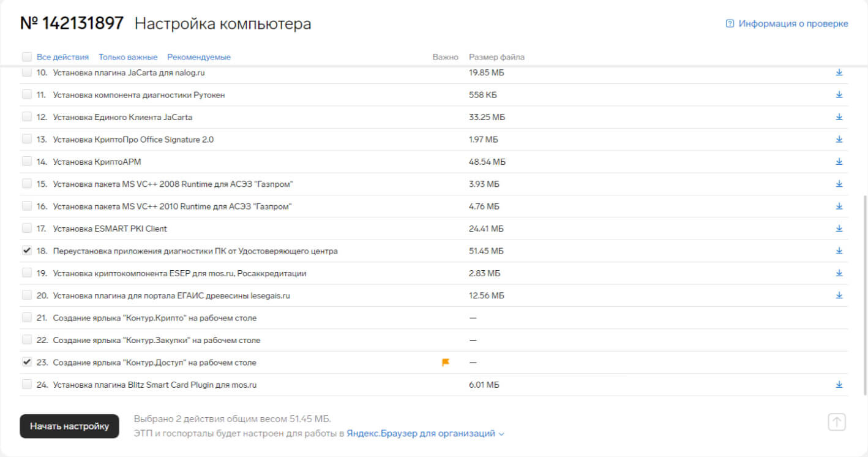This screenshot has width=868, height=457.
Task: Download the lesegais.ru ЕГАИС plugin file
Action: point(839,295)
